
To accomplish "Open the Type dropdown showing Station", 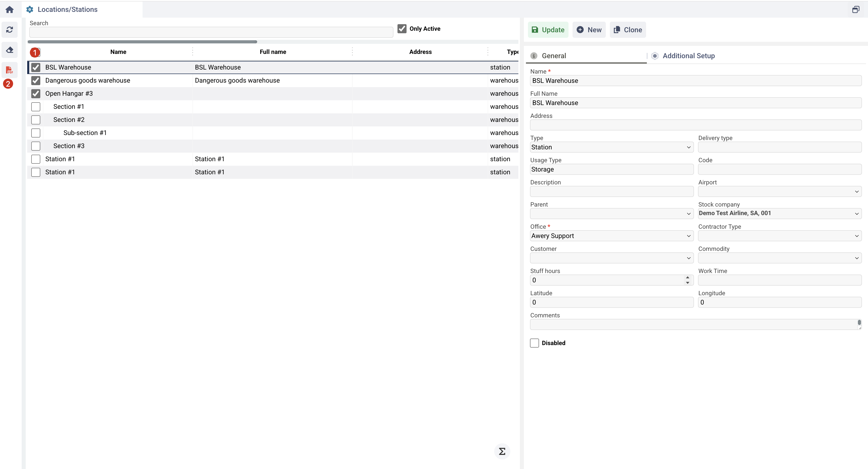I will [x=611, y=147].
